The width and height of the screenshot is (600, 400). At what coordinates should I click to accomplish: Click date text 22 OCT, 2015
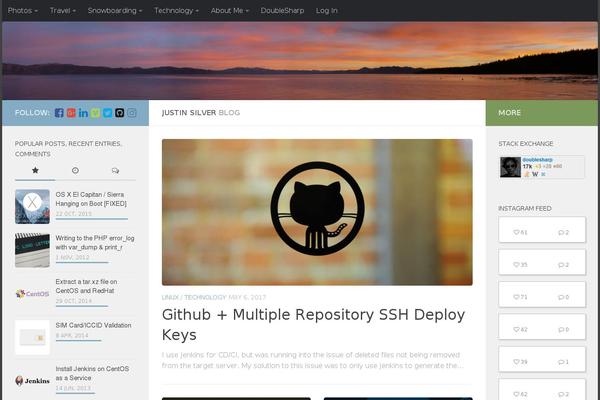74,214
